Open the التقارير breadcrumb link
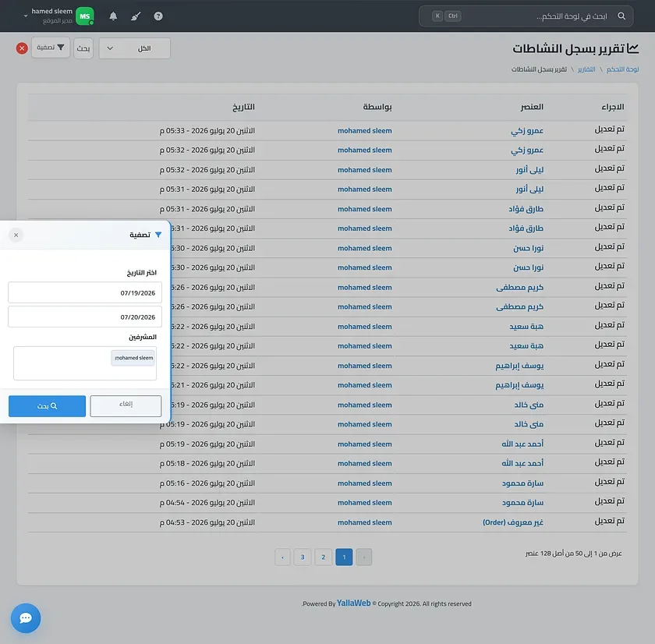The image size is (655, 644). point(586,69)
